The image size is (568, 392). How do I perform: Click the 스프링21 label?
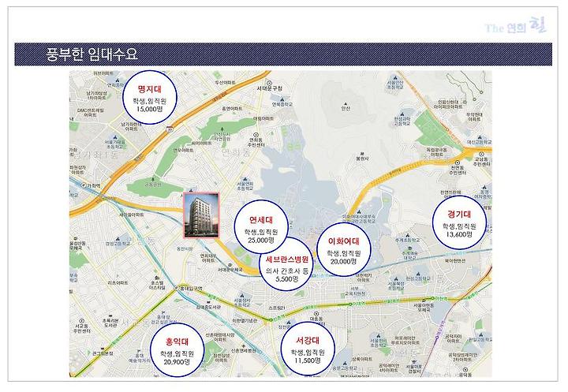tap(277, 308)
